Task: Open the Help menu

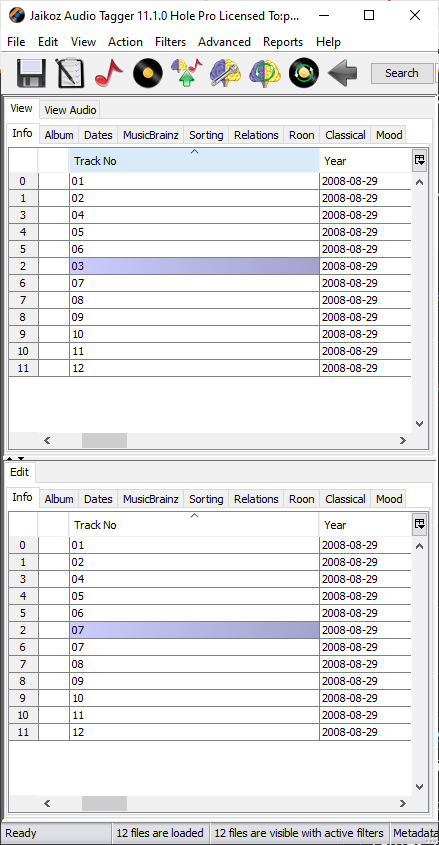Action: 328,41
